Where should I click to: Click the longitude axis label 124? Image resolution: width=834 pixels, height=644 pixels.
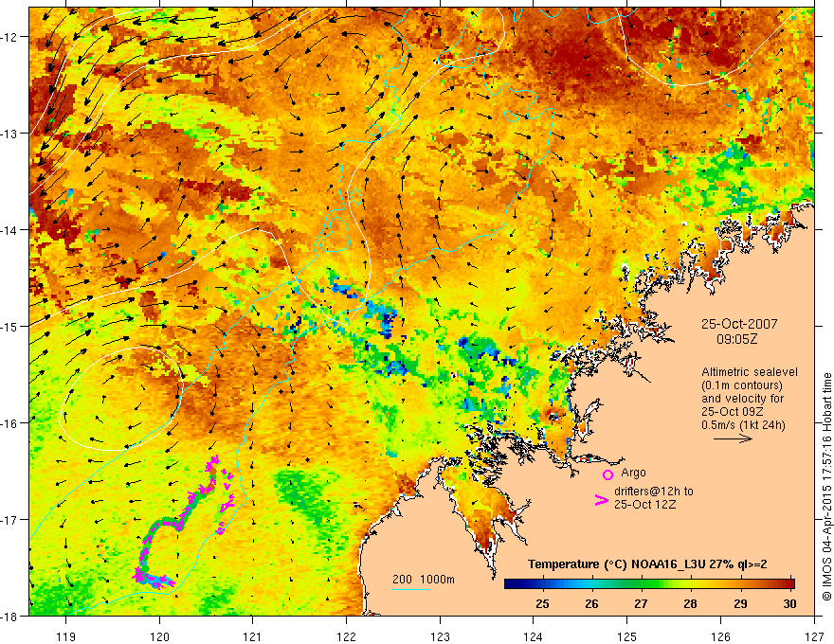click(533, 636)
